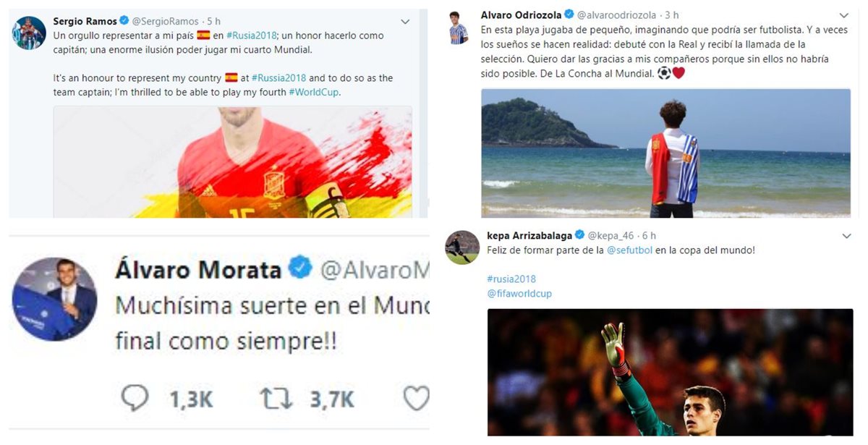
Task: Open dropdown arrow on Alvaro Odriozola tweet
Action: 843,15
